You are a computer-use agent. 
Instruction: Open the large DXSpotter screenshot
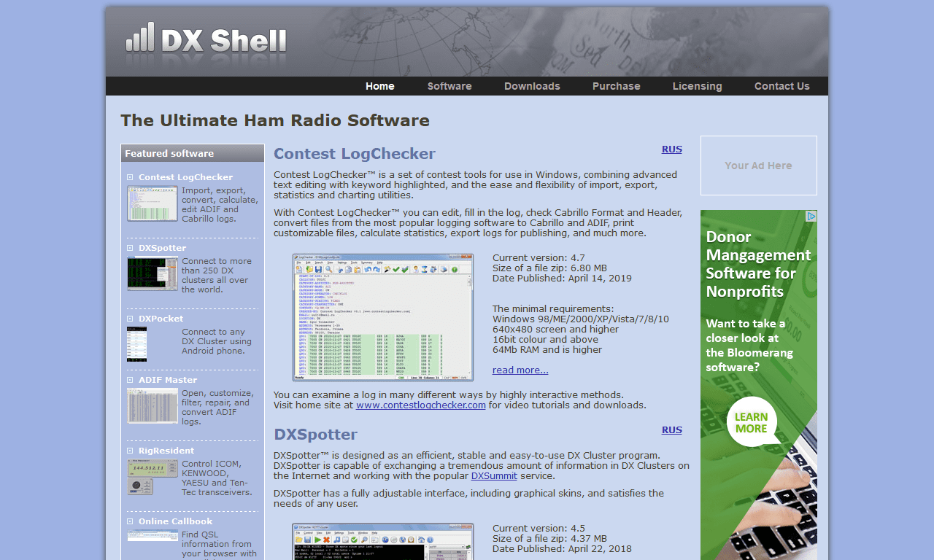tap(383, 542)
